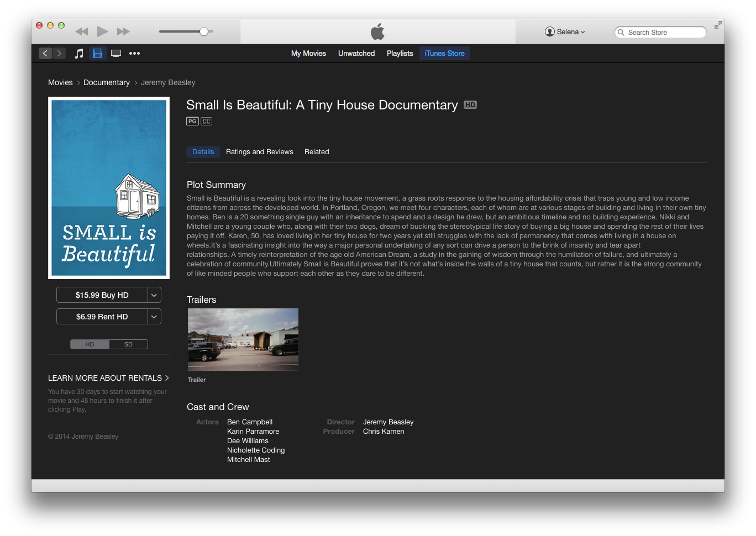
Task: Click the $15.99 Buy HD button
Action: click(x=102, y=295)
